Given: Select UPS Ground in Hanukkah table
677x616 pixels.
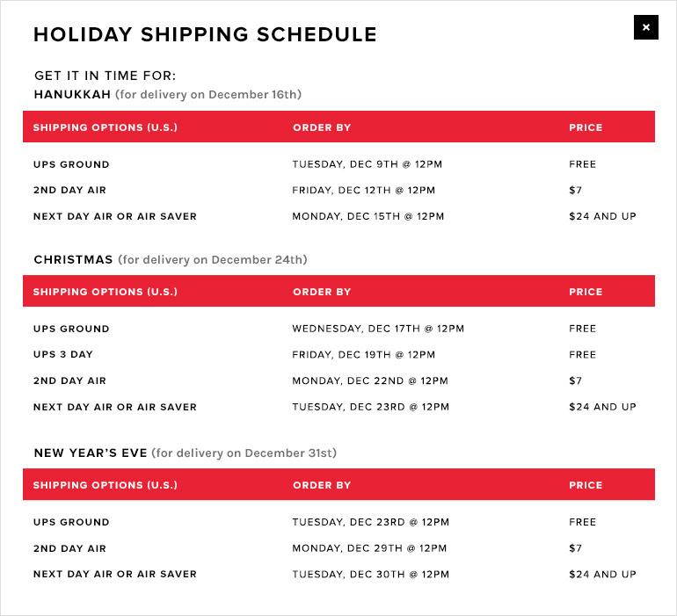Looking at the screenshot, I should (x=71, y=164).
